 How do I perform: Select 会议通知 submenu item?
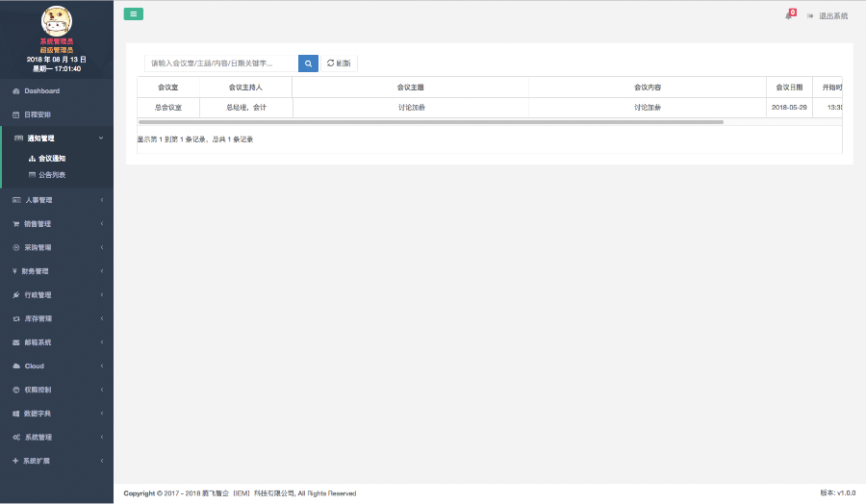(x=52, y=159)
